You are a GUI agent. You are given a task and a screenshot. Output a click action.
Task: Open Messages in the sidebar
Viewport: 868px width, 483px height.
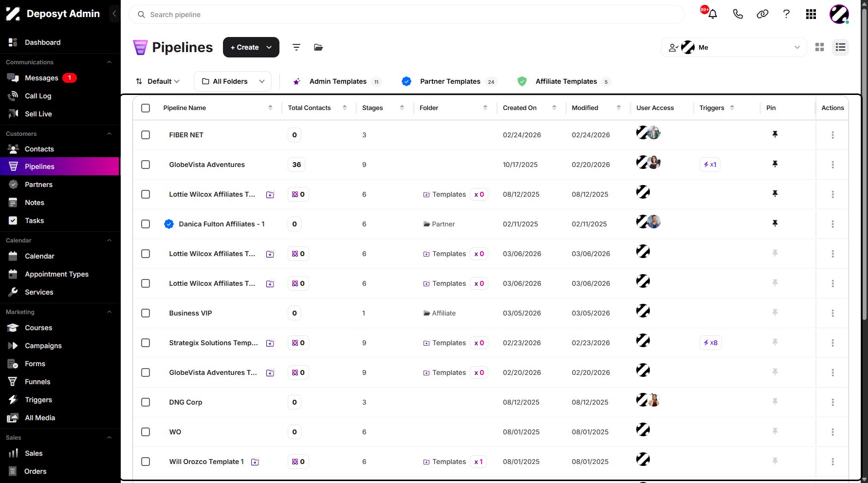pyautogui.click(x=41, y=78)
